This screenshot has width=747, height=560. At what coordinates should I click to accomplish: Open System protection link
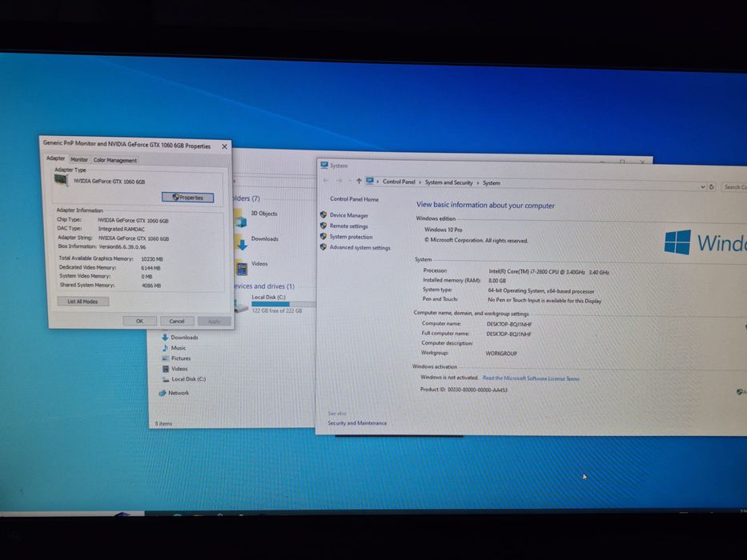351,237
